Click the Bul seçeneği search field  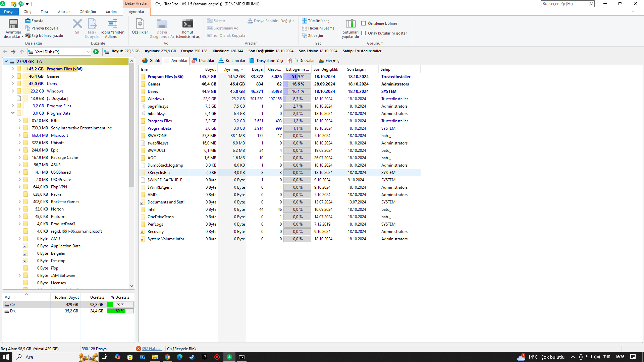pos(565,4)
